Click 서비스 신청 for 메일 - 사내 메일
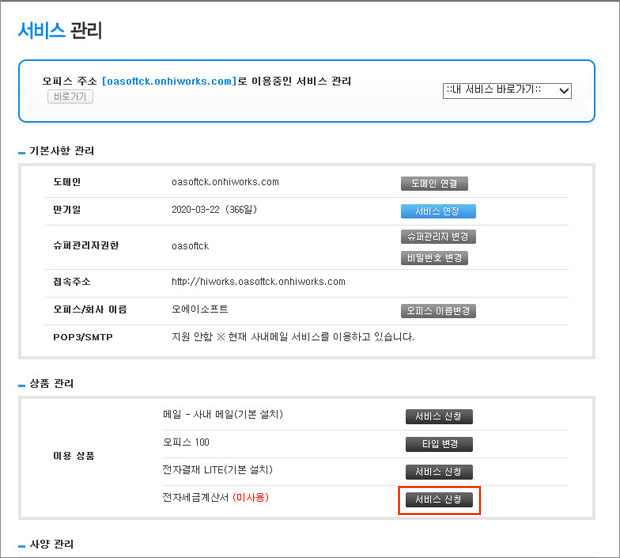The image size is (620, 558). [x=439, y=416]
